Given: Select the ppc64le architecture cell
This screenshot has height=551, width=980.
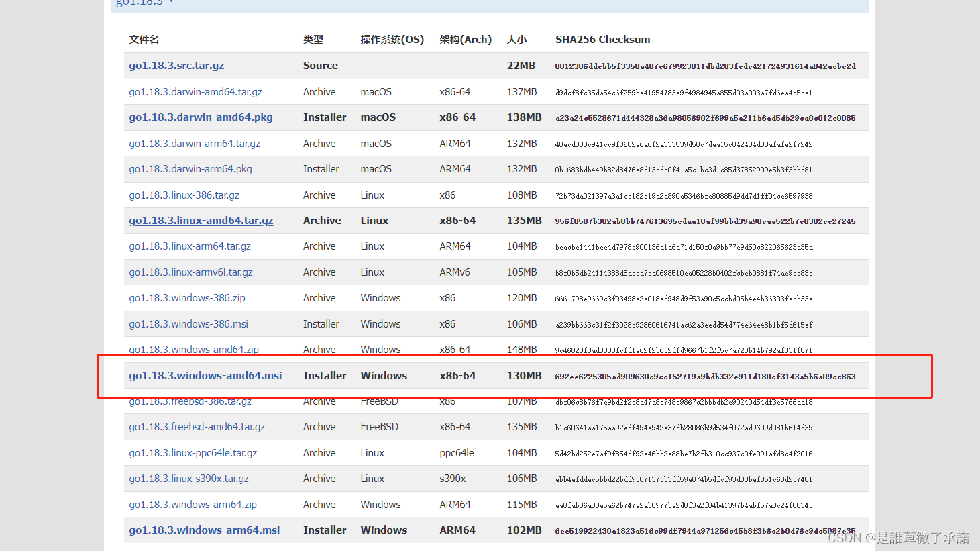Looking at the screenshot, I should tap(457, 453).
